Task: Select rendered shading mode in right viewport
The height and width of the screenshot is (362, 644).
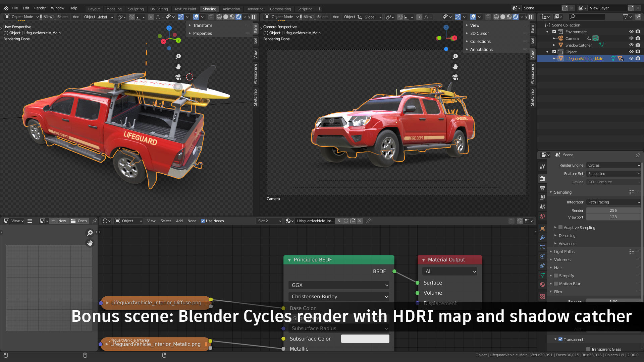Action: [x=516, y=17]
